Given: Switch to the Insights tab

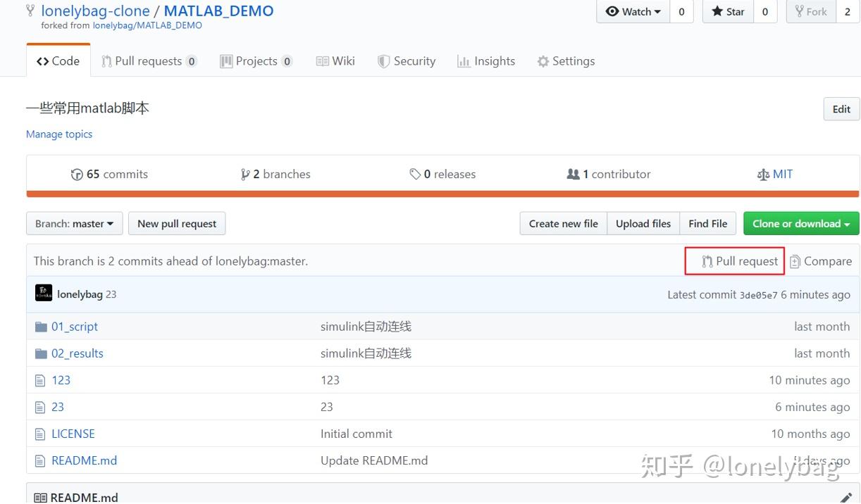Looking at the screenshot, I should click(486, 61).
